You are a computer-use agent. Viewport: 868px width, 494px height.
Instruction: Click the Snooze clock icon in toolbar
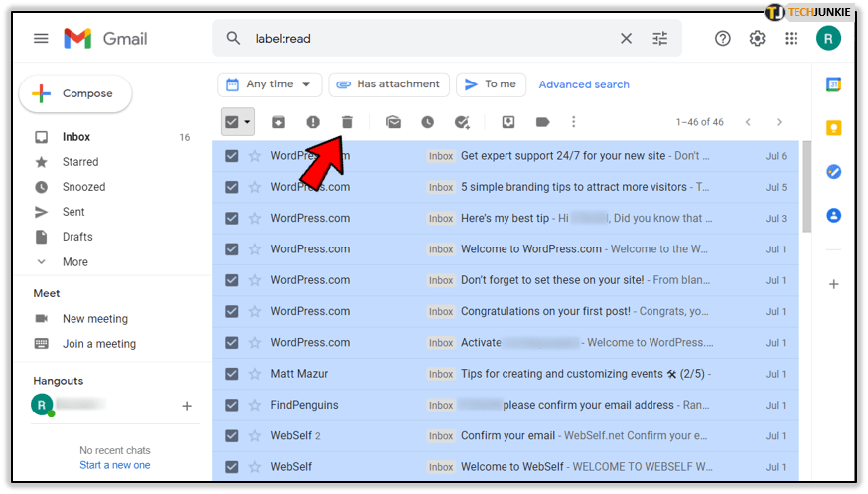tap(427, 122)
